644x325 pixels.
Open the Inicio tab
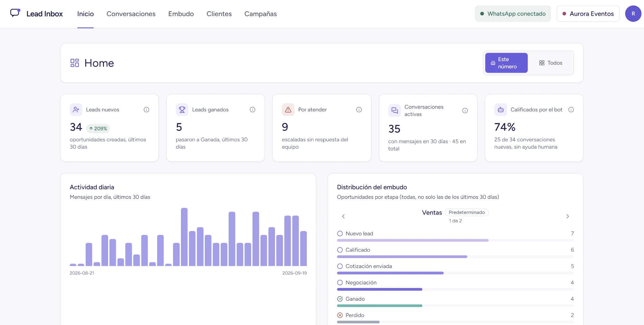coord(85,14)
